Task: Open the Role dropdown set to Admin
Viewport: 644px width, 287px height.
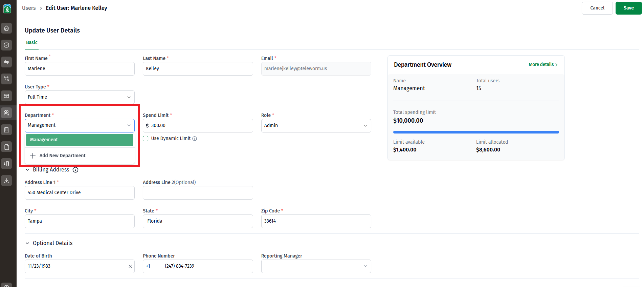Action: click(x=316, y=126)
